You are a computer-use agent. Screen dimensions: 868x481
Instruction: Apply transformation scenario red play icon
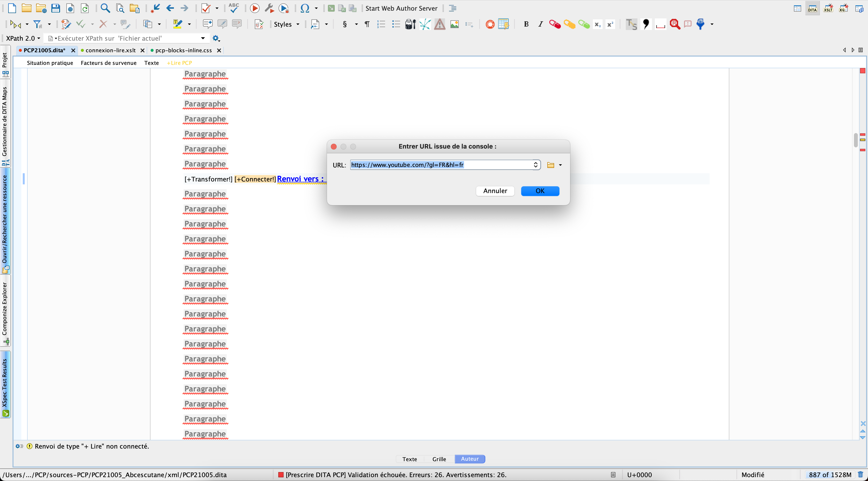[255, 8]
